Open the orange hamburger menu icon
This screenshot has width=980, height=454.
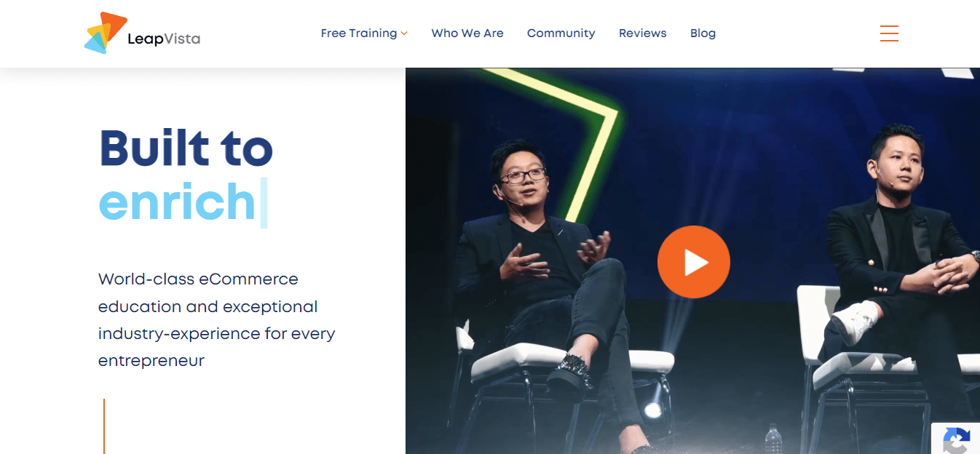[889, 33]
